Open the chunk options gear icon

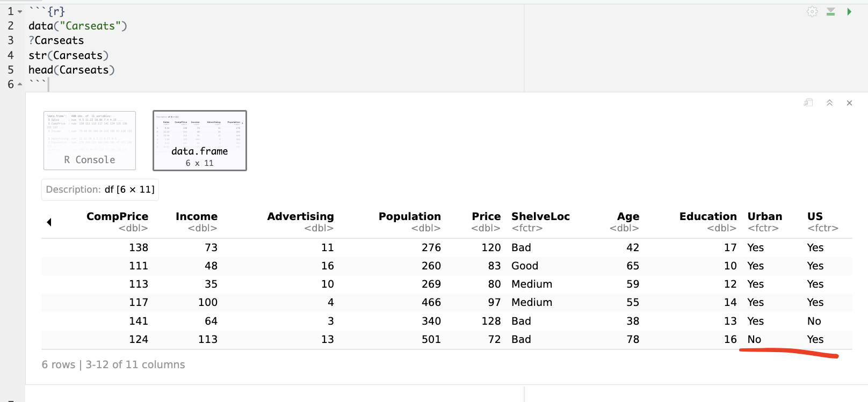(x=812, y=12)
